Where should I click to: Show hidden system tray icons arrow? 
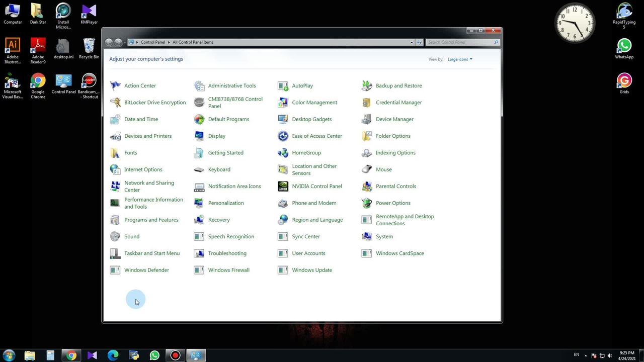[586, 355]
